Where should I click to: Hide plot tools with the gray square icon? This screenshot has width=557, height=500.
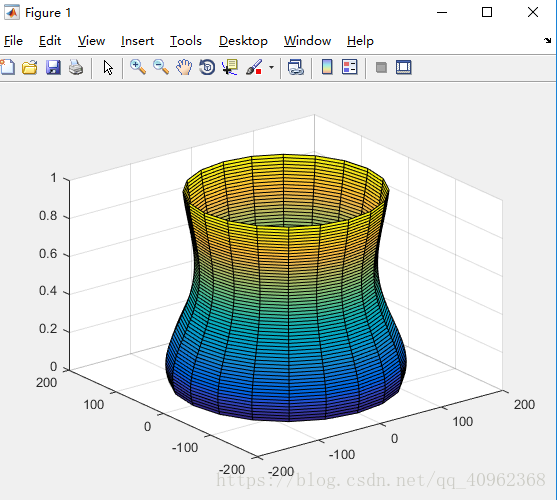click(381, 67)
